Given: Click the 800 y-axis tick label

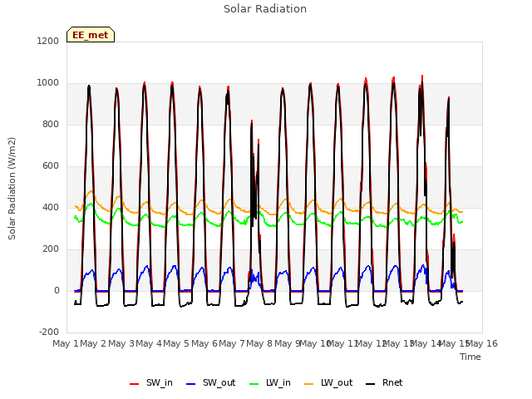Looking at the screenshot, I should point(51,125).
